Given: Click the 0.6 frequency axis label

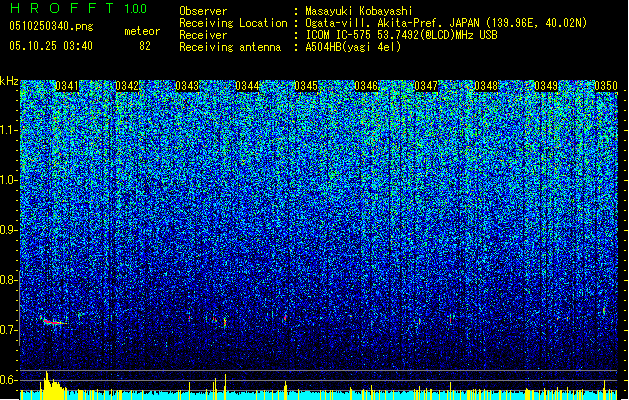Looking at the screenshot, I should [x=9, y=380].
